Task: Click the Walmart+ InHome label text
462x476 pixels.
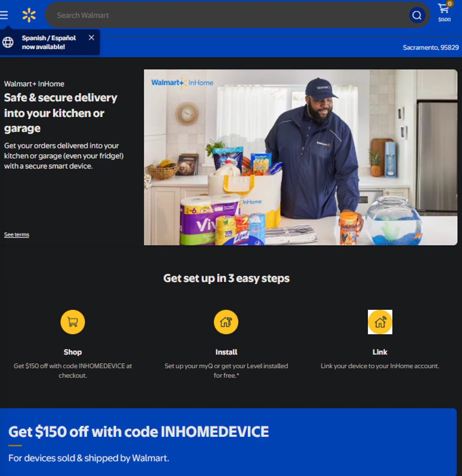Action: tap(34, 84)
